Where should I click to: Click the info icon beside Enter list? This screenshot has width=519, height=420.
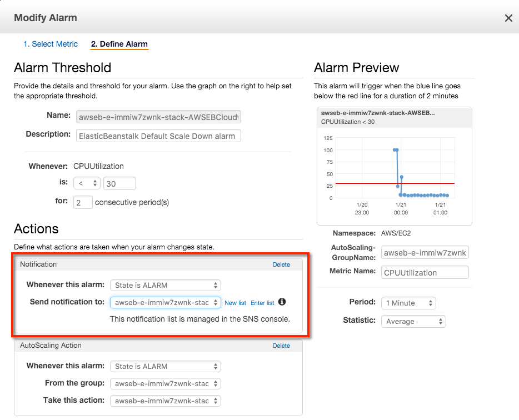pyautogui.click(x=282, y=302)
